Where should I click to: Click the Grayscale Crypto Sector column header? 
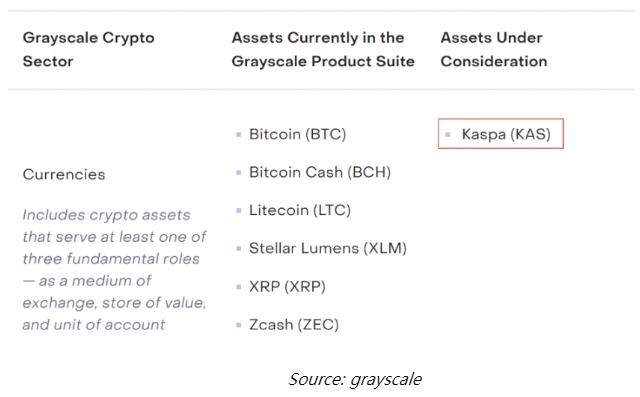click(89, 49)
